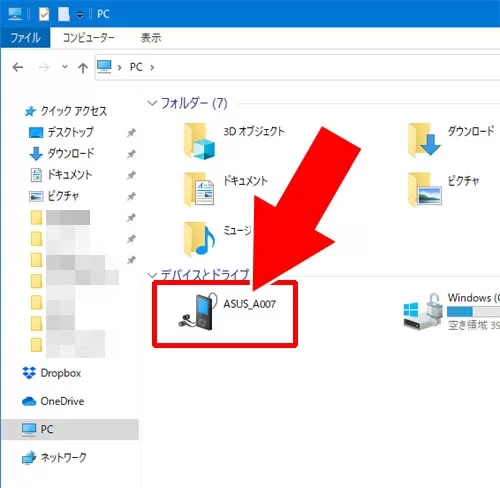This screenshot has width=500, height=488.
Task: Select the 3D オブジェクト folder
Action: coord(200,141)
